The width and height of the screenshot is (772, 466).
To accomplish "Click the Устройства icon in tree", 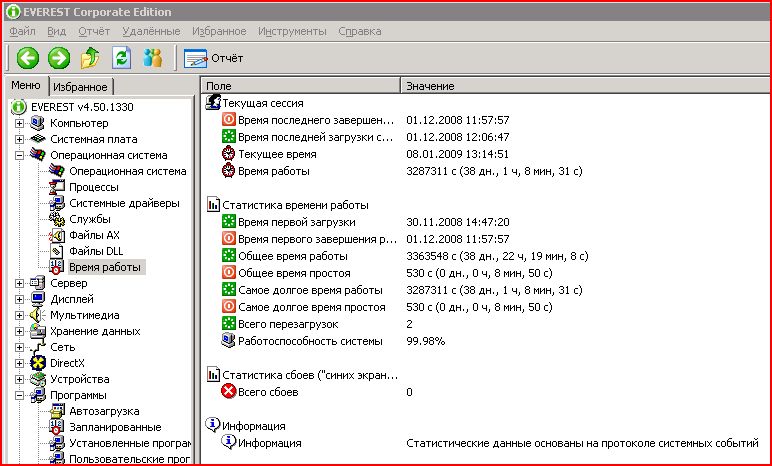I will (x=37, y=379).
